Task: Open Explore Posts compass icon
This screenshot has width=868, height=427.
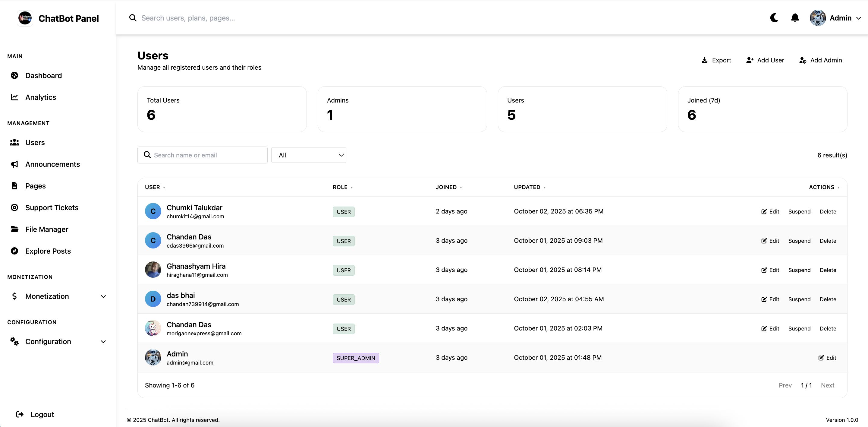Action: [14, 251]
